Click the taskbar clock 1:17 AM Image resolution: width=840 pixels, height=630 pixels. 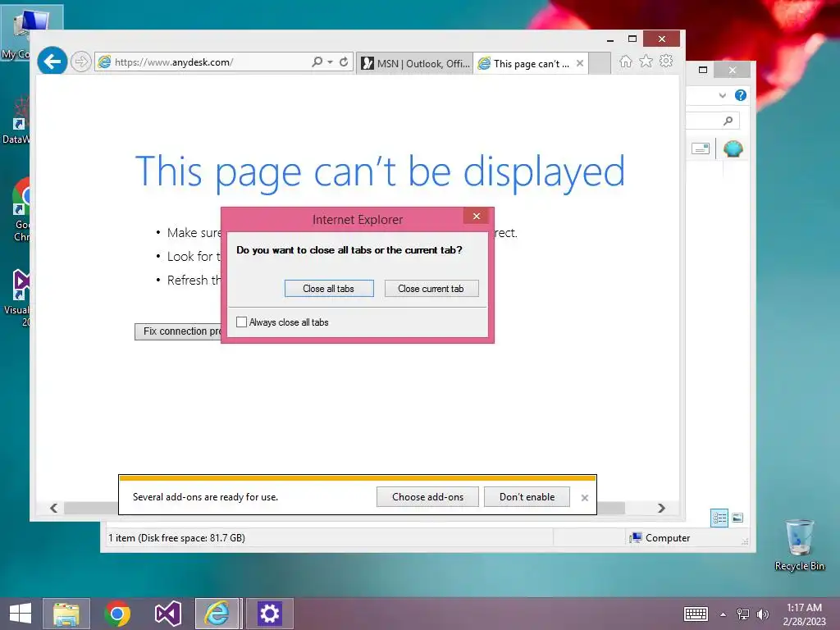(804, 614)
